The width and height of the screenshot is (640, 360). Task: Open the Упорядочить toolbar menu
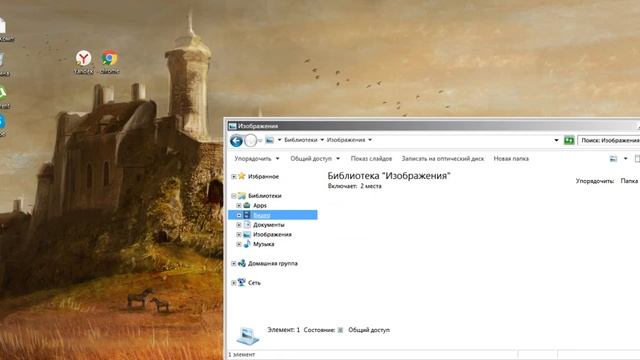point(257,158)
